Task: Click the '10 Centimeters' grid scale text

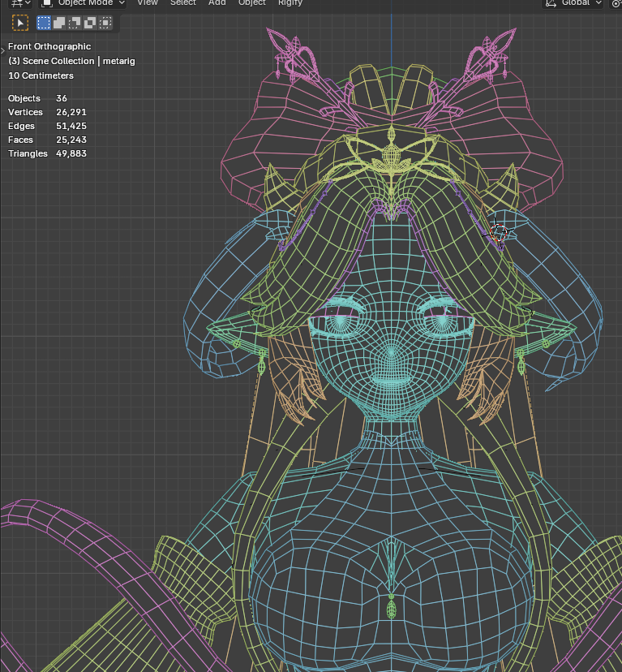Action: point(41,75)
